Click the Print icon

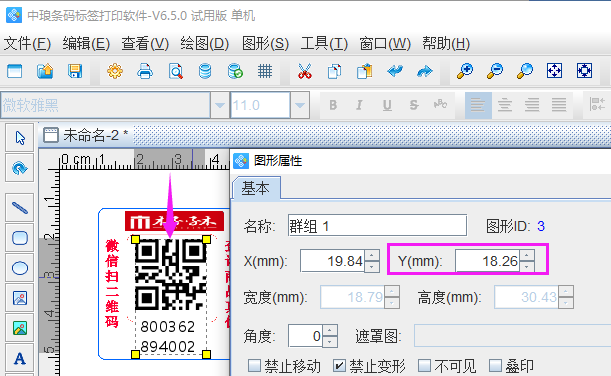(145, 71)
